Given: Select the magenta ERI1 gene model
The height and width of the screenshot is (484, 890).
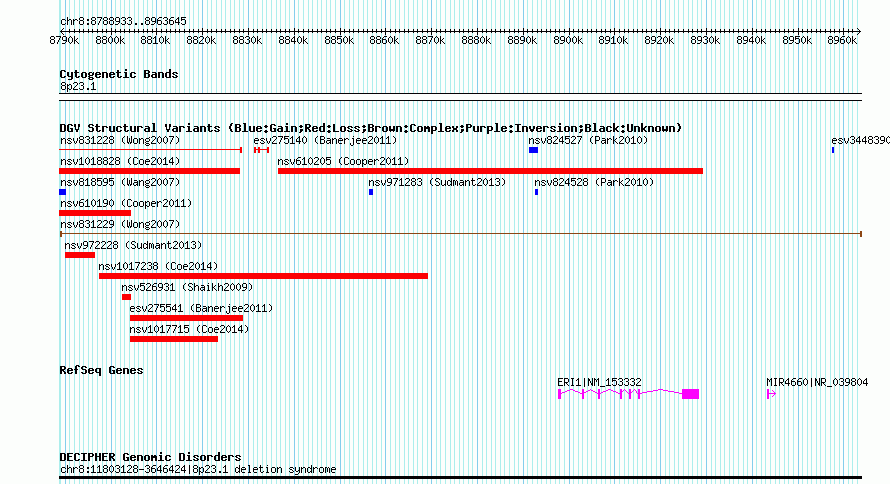Looking at the screenshot, I should (628, 394).
